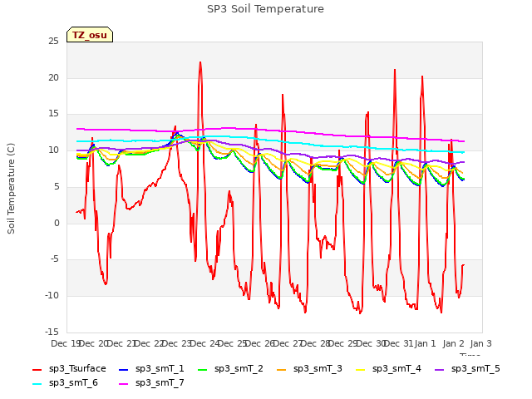Click the red surface peak near Dec 31
Image resolution: width=532 pixels, height=399 pixels.
[395, 70]
